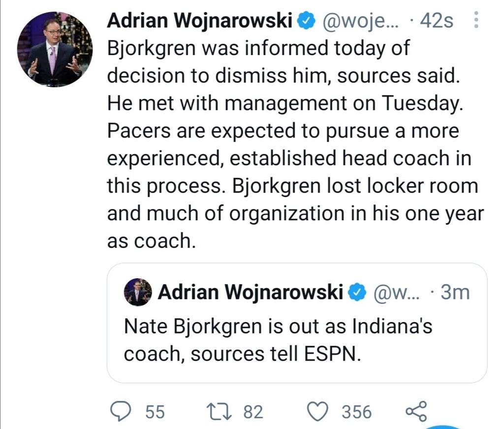Tap the retweet arrows icon

(219, 412)
